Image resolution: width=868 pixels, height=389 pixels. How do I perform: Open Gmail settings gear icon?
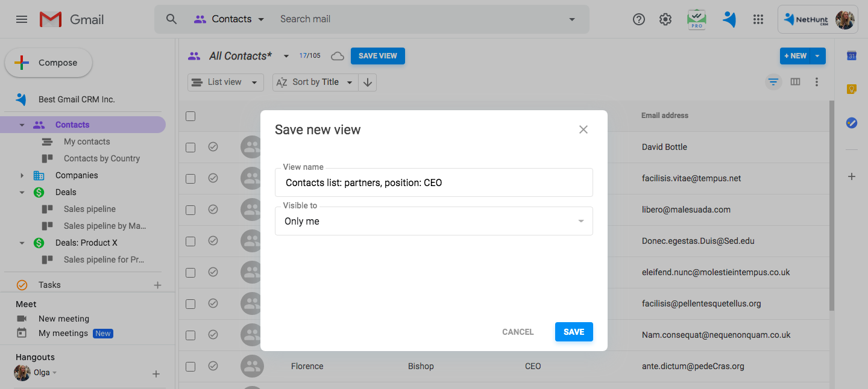pos(665,19)
